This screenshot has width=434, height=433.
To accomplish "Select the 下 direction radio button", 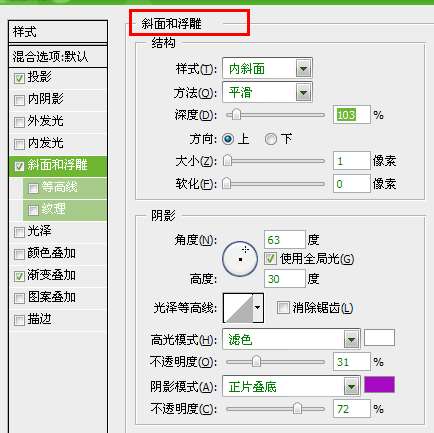I will click(271, 139).
